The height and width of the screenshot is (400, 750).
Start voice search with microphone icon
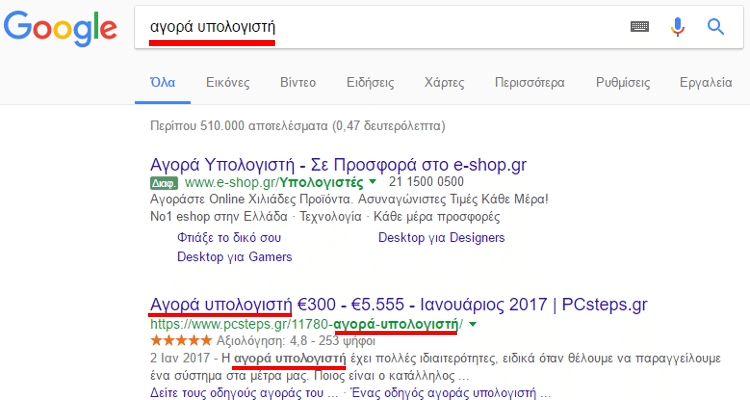(x=677, y=27)
